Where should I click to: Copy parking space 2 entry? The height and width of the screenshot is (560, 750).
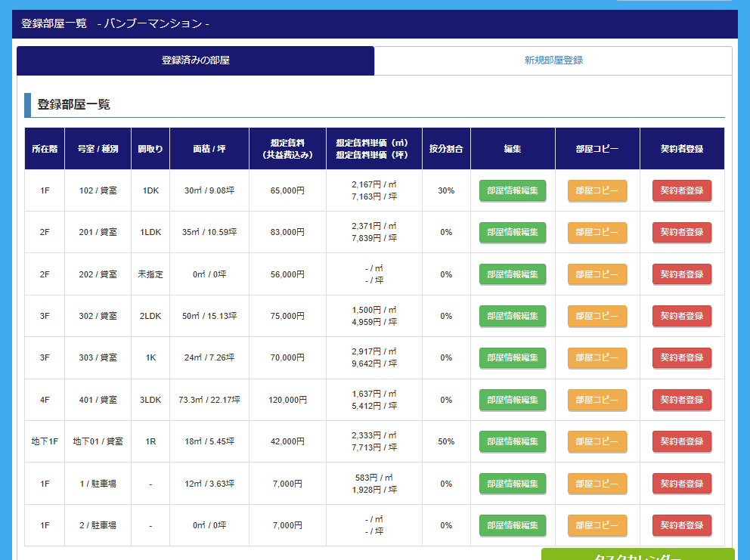pos(597,525)
